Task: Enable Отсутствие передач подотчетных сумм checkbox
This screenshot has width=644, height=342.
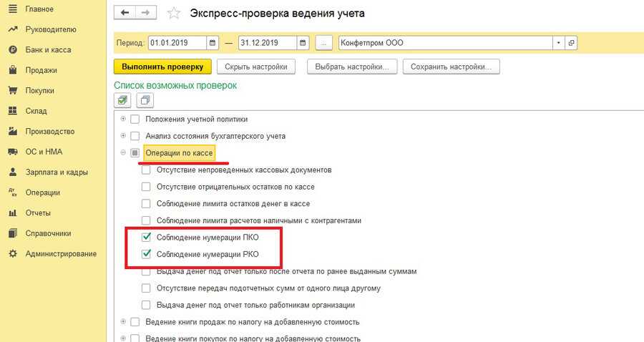Action: point(146,288)
